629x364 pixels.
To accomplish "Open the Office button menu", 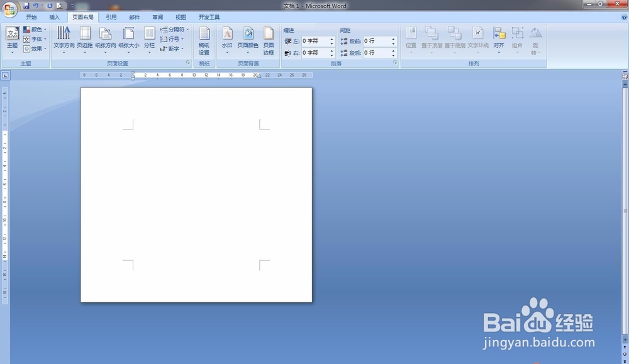I will pos(9,9).
